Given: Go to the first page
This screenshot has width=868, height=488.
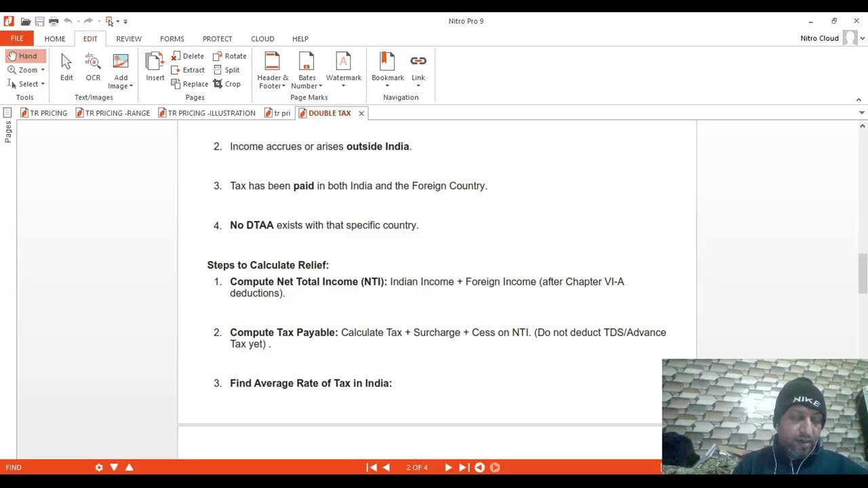Looking at the screenshot, I should tap(372, 467).
